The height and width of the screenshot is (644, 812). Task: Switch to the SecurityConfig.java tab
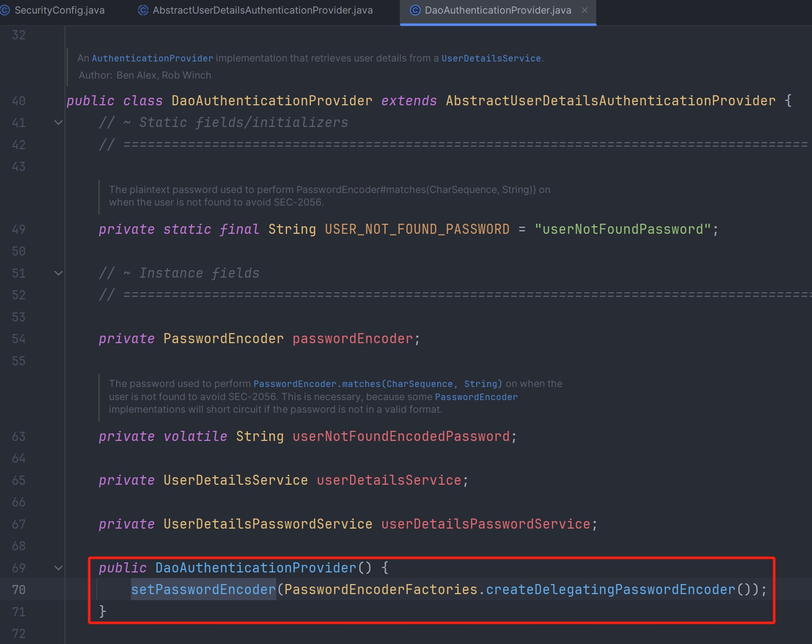click(x=59, y=10)
